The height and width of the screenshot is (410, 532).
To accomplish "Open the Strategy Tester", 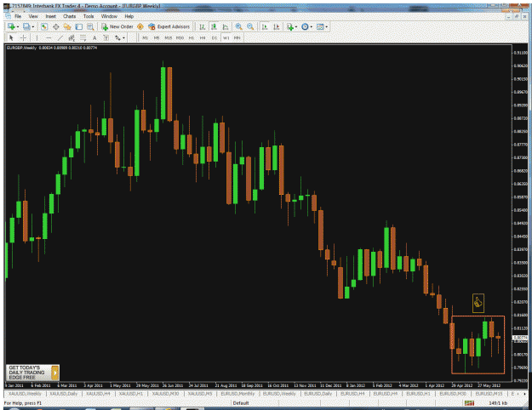I will pos(90,26).
